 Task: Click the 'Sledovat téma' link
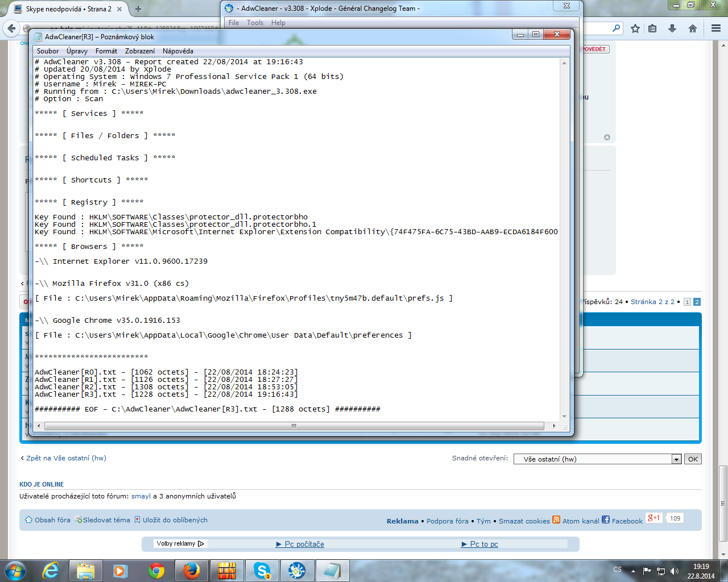tap(106, 520)
